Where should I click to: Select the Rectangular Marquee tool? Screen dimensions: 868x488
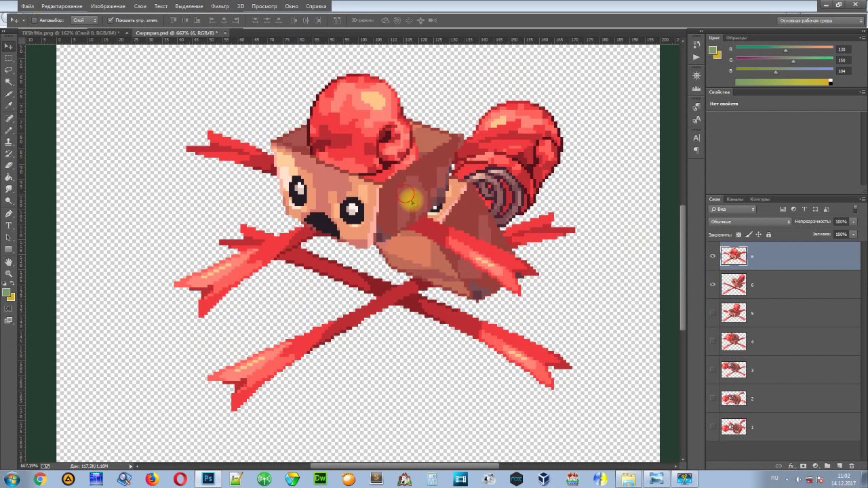9,58
